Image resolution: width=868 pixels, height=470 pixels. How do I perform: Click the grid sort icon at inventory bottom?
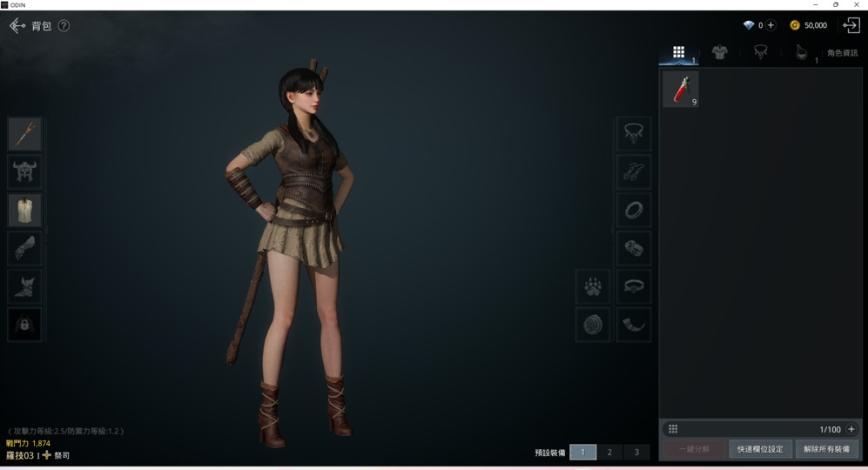pos(673,429)
